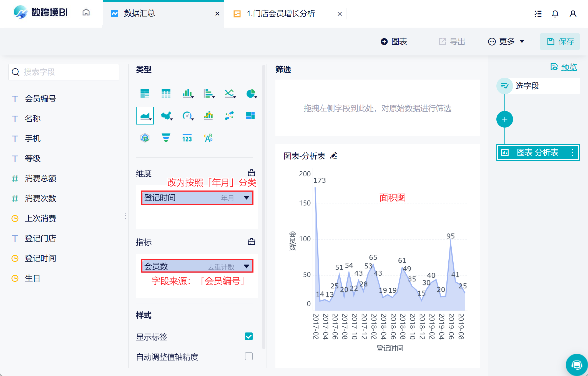The image size is (588, 376).
Task: Expand the 更多 menu
Action: pos(506,42)
